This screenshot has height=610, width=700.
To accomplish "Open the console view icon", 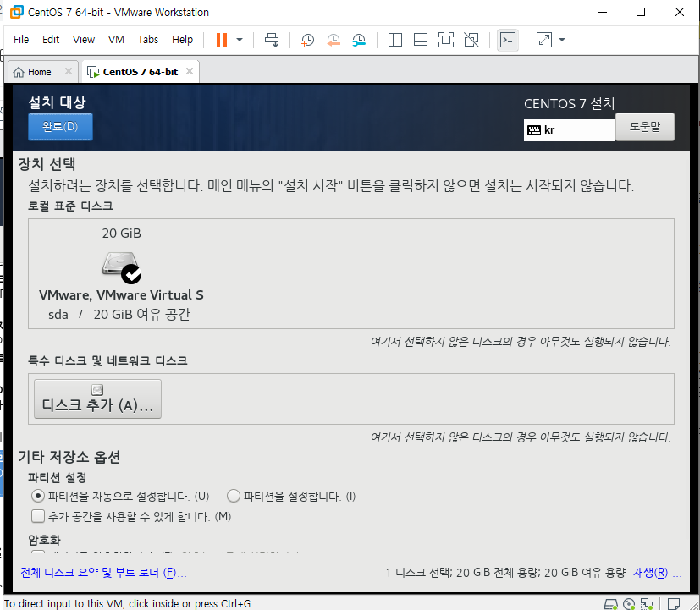I will [508, 40].
